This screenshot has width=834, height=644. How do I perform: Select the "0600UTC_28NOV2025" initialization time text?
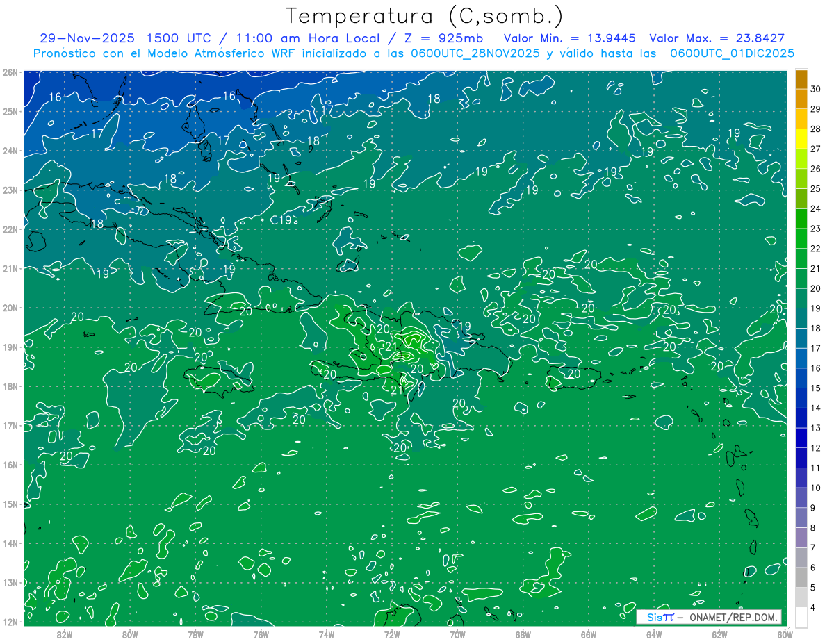click(x=473, y=53)
